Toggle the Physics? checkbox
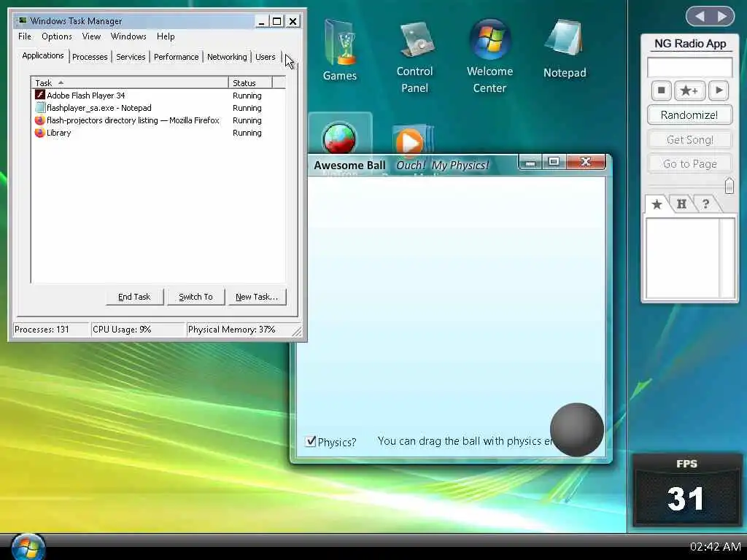747x560 pixels. [x=310, y=441]
